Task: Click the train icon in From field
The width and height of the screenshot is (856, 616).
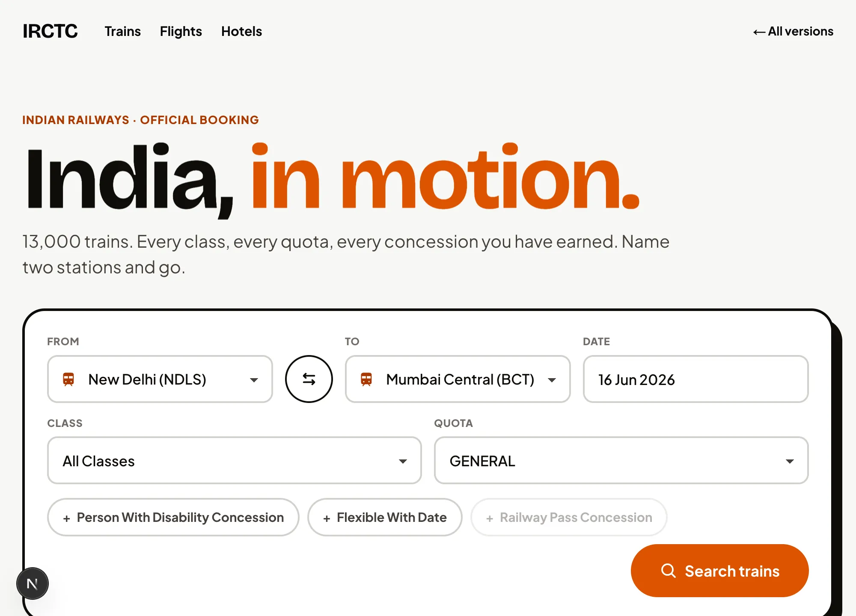Action: pos(68,379)
